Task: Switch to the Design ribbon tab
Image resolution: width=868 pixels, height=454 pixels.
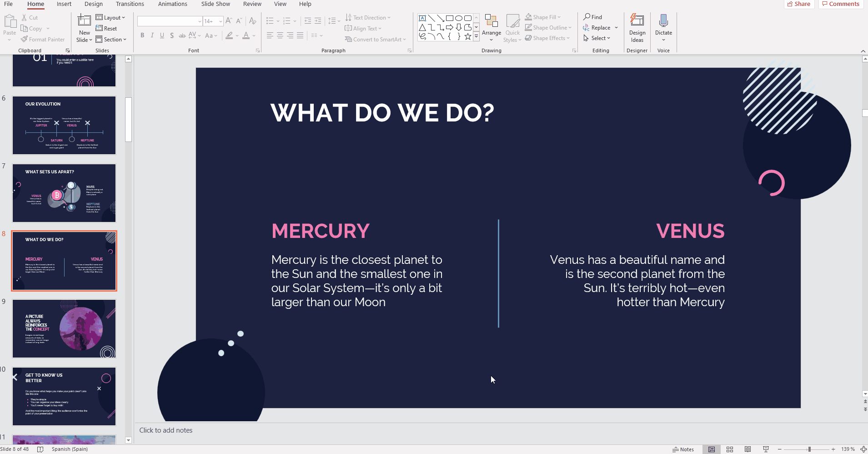Action: pyautogui.click(x=93, y=4)
